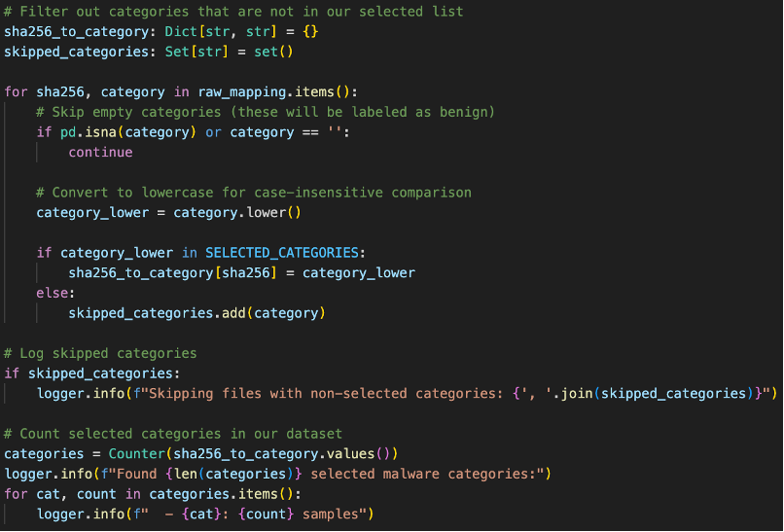The width and height of the screenshot is (784, 532).
Task: Click the Set[str] type annotation
Action: point(170,51)
